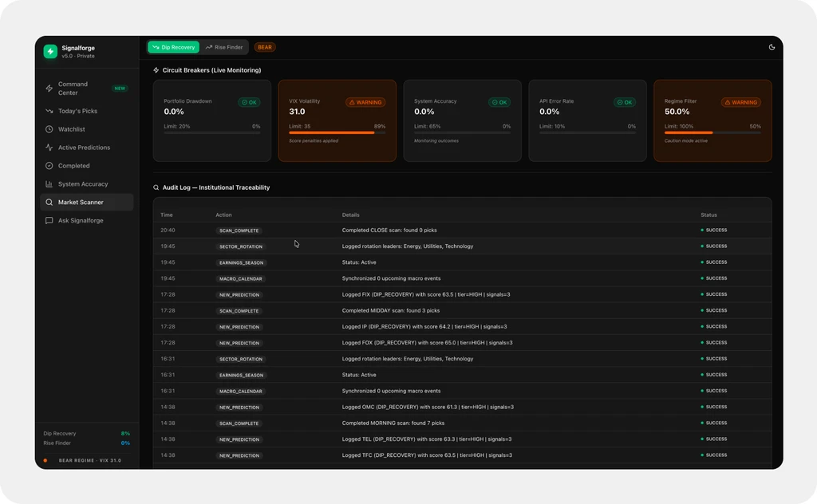This screenshot has height=504, width=817.
Task: Click the Dip Recovery 8% sidebar stat
Action: tap(86, 433)
